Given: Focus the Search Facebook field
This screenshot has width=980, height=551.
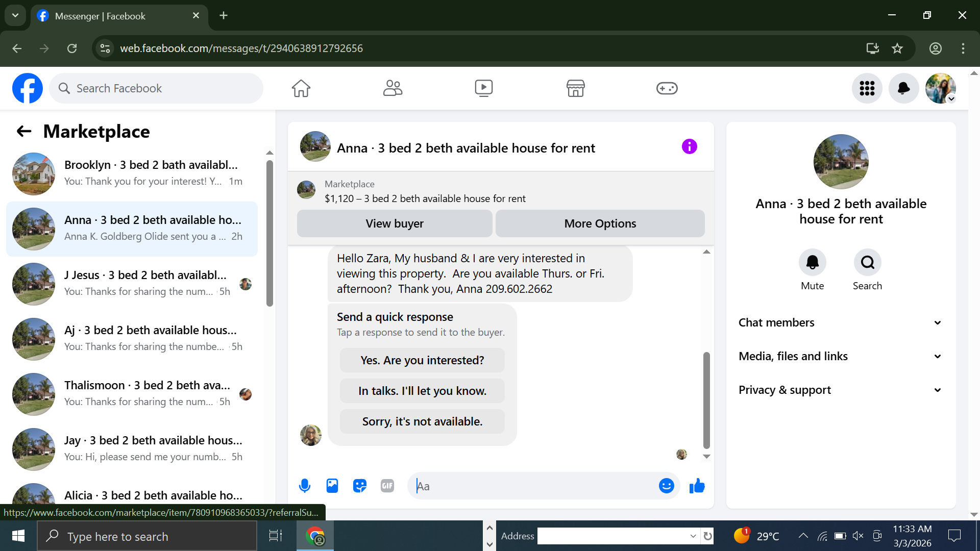Looking at the screenshot, I should coord(156,88).
